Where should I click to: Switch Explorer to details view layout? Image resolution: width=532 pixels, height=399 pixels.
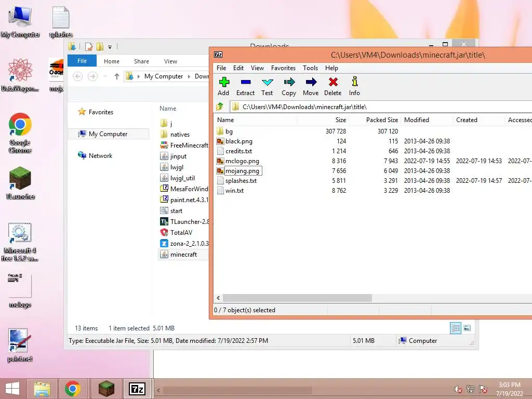pyautogui.click(x=455, y=328)
